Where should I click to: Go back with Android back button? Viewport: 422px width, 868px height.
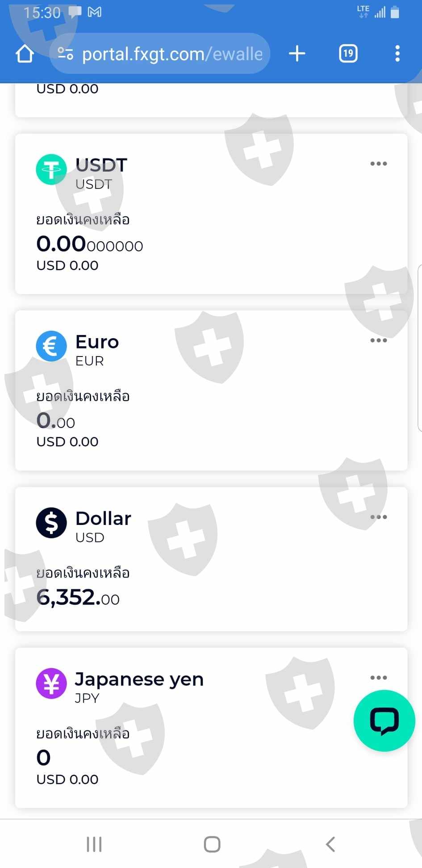(x=330, y=844)
